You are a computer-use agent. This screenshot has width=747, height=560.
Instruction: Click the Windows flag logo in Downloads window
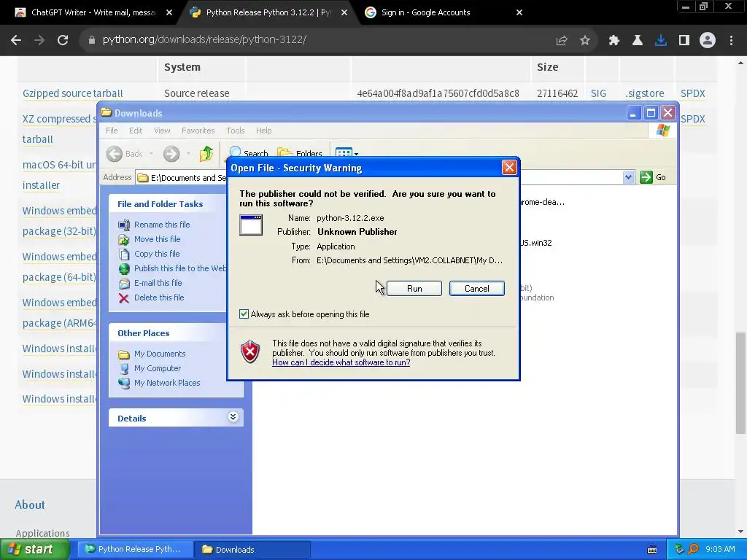pos(662,130)
